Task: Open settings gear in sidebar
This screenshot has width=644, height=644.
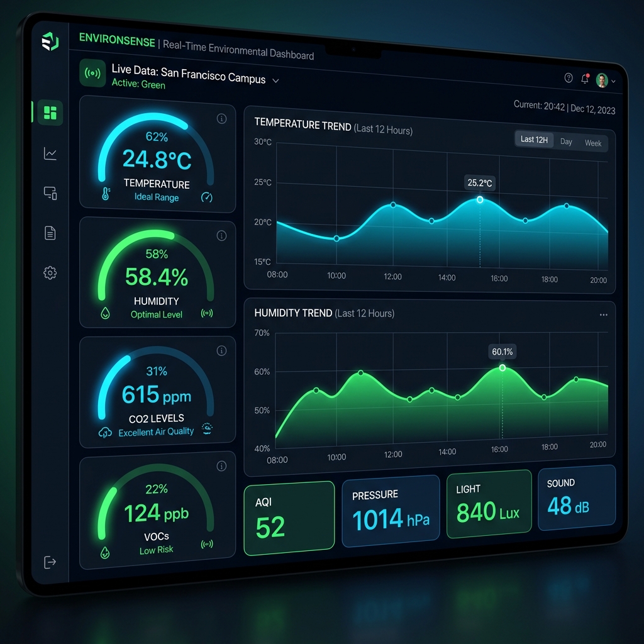Action: (x=50, y=273)
